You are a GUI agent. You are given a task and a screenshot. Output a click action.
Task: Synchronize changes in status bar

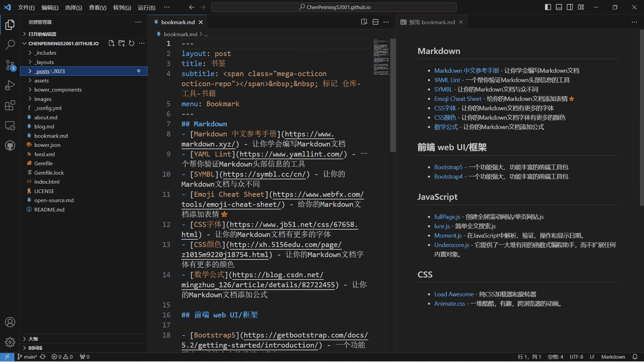tap(43, 357)
